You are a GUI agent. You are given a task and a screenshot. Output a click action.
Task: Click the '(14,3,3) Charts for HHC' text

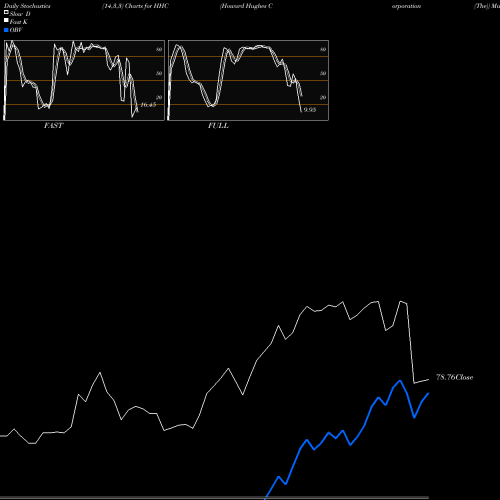(x=135, y=6)
